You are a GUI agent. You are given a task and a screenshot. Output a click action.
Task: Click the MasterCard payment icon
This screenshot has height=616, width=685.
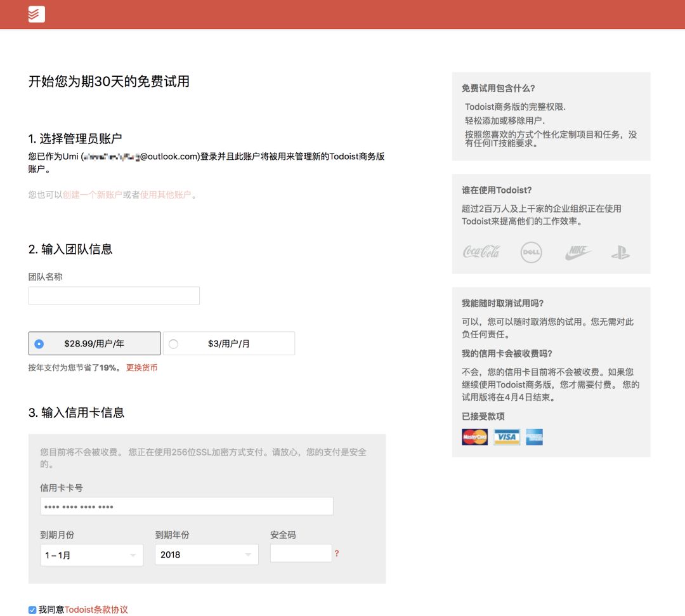pos(474,437)
